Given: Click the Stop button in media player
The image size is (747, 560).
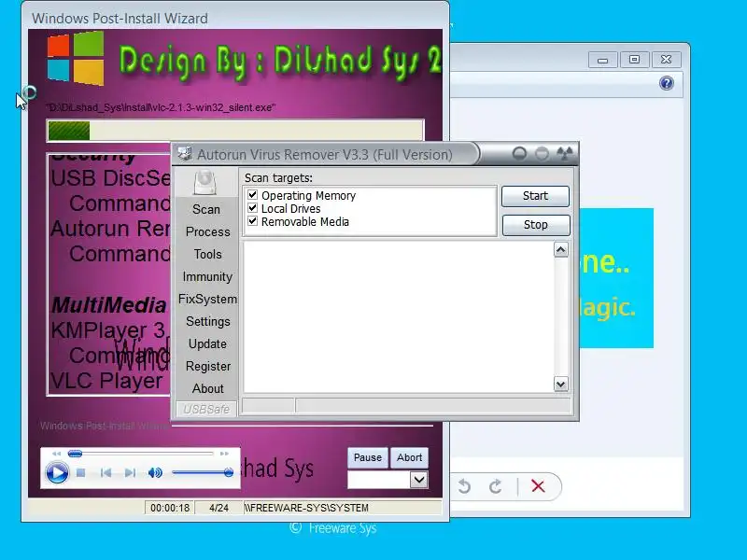Looking at the screenshot, I should pos(81,473).
